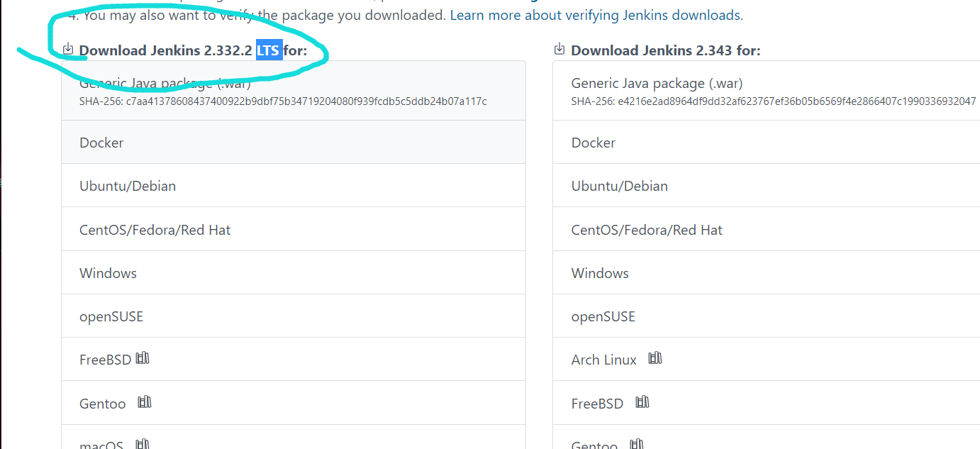Image resolution: width=980 pixels, height=449 pixels.
Task: Select CentOS/Fedora/Red Hat in the LTS list
Action: tap(294, 230)
